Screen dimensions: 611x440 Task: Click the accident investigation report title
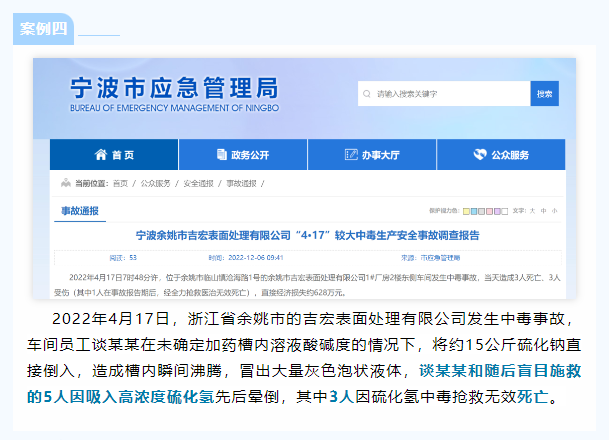307,235
